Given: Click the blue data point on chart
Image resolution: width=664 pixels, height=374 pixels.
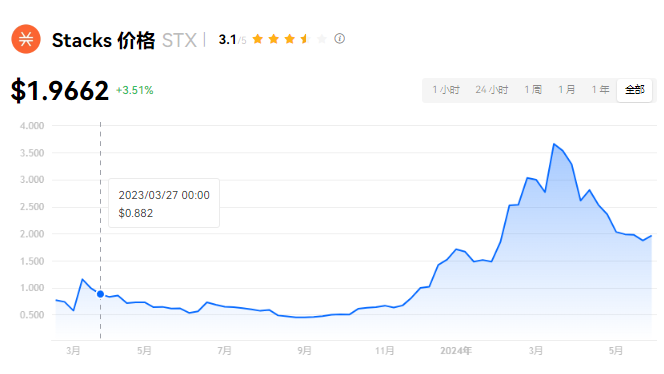Looking at the screenshot, I should (100, 294).
